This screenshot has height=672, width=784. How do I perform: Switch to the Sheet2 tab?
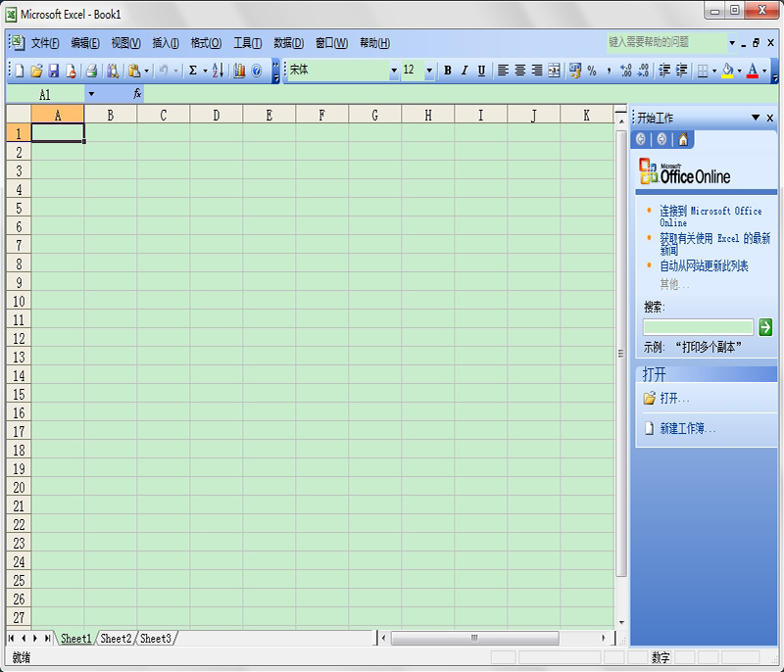(116, 639)
